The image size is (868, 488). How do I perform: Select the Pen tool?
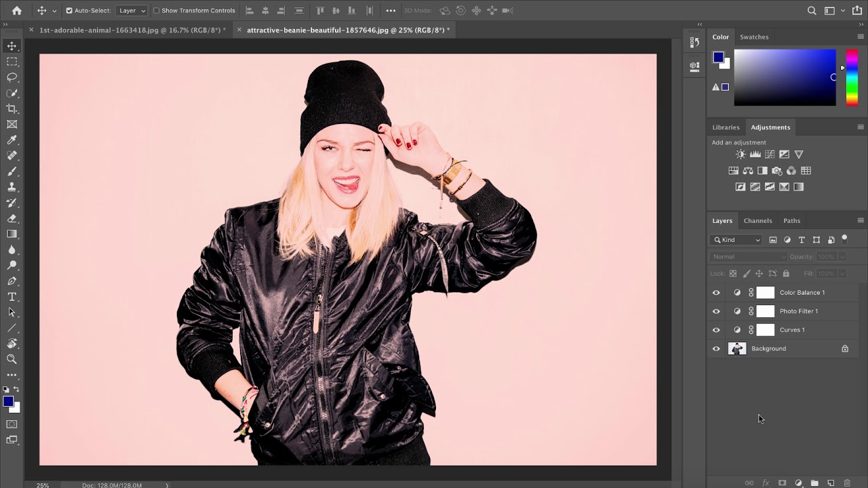coord(12,281)
